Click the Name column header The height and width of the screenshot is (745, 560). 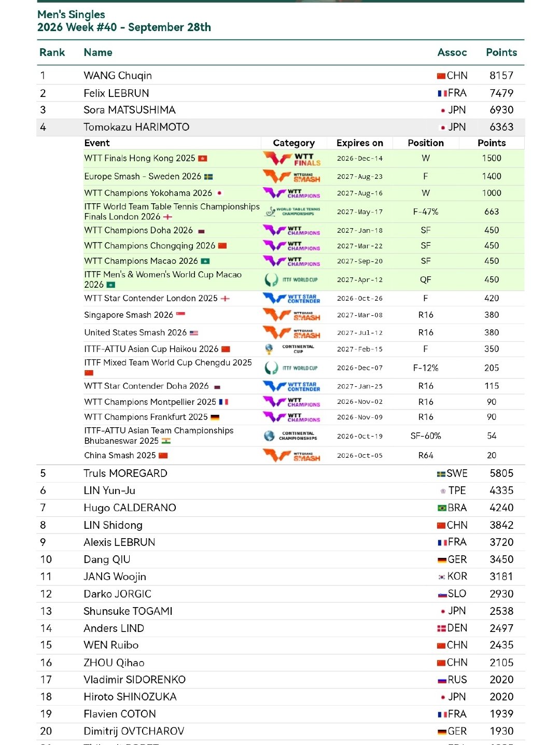coord(98,52)
